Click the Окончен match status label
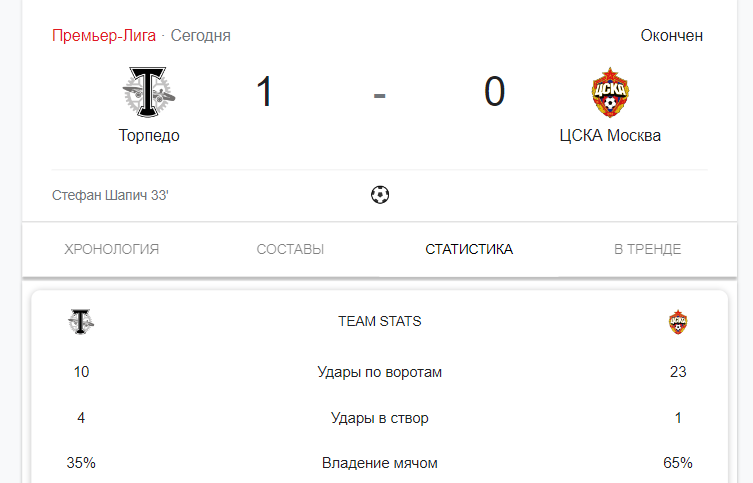This screenshot has height=483, width=753. coord(671,36)
